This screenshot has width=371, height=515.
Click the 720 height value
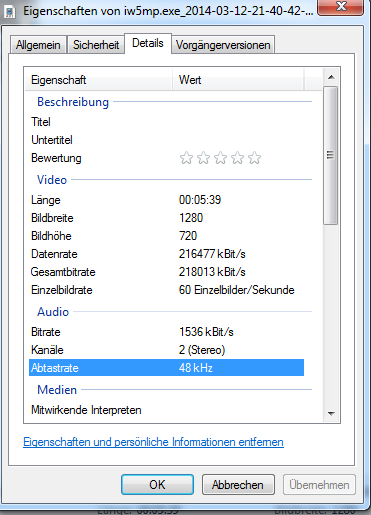[188, 236]
